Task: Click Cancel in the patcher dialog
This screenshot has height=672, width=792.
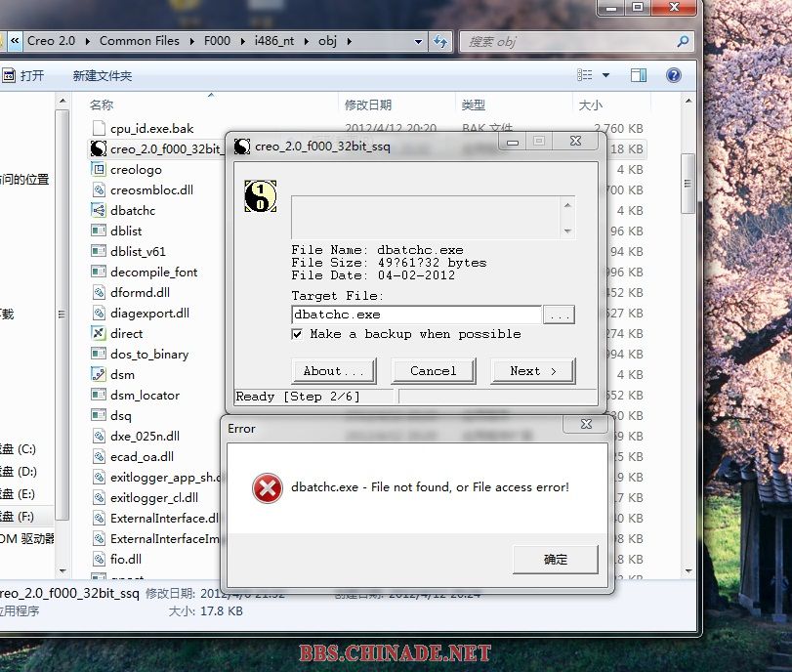Action: pyautogui.click(x=433, y=371)
